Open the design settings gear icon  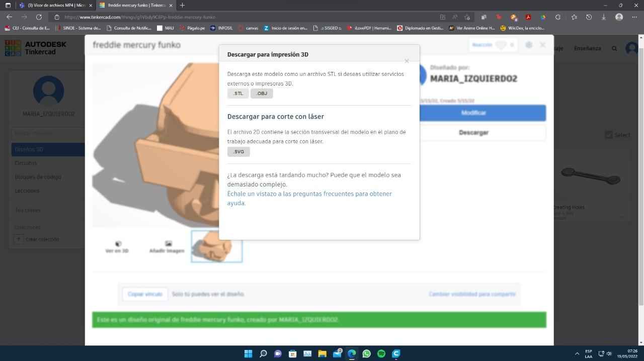click(529, 45)
